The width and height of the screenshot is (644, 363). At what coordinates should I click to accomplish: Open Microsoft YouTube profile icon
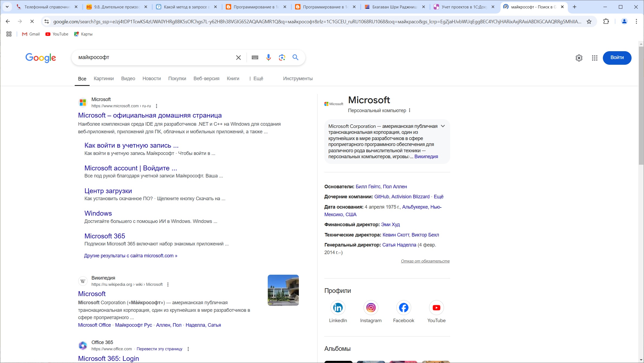[x=436, y=308]
